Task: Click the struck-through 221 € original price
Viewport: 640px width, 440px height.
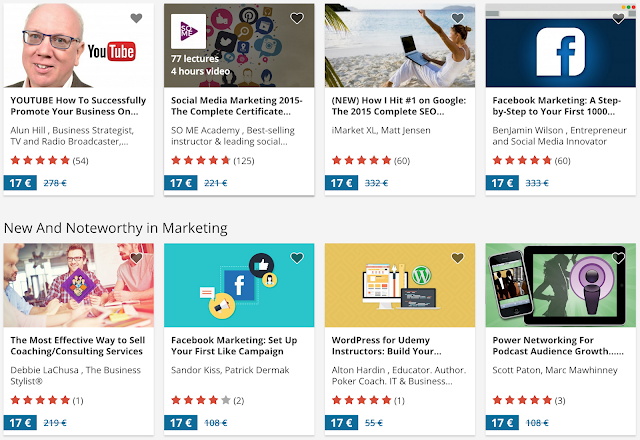Action: (x=216, y=183)
